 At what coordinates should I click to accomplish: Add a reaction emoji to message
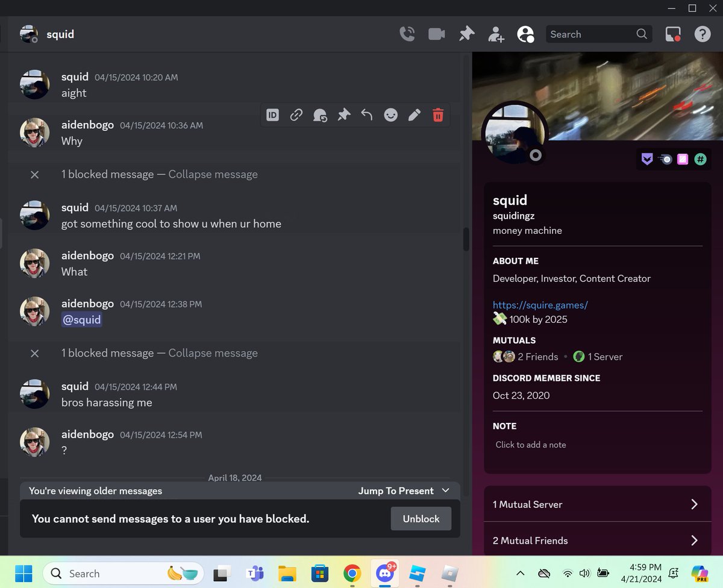(x=391, y=114)
